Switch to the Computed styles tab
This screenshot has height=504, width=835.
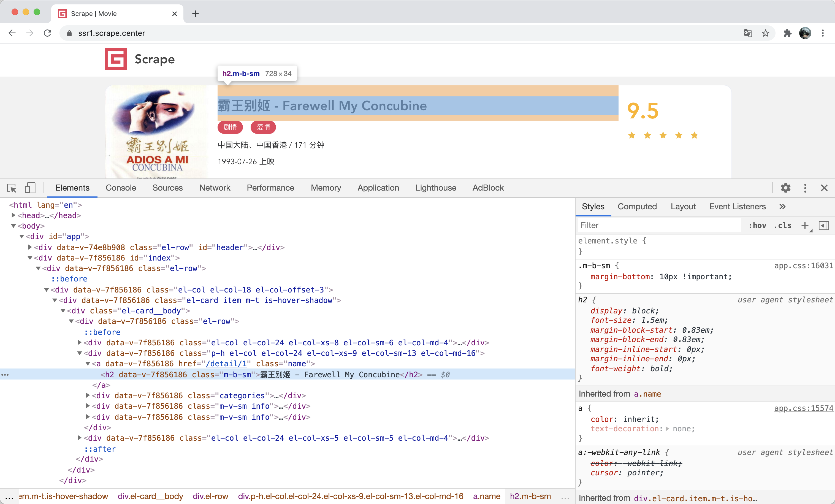637,206
